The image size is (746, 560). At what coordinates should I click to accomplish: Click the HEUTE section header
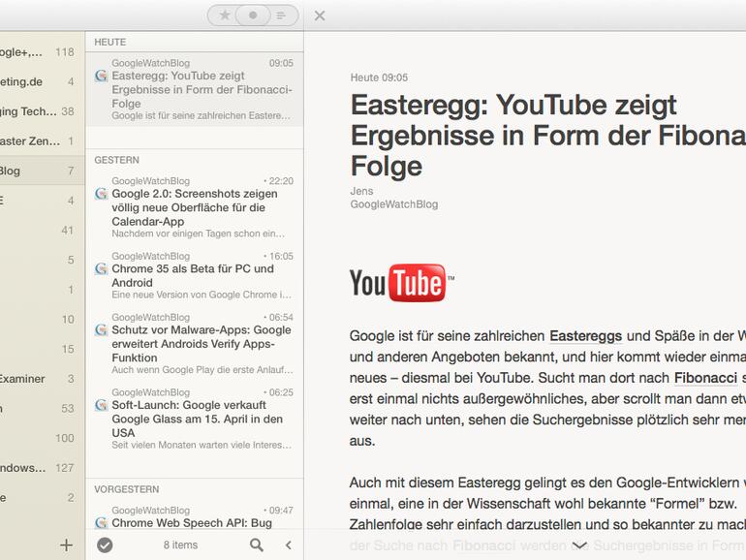[x=109, y=42]
